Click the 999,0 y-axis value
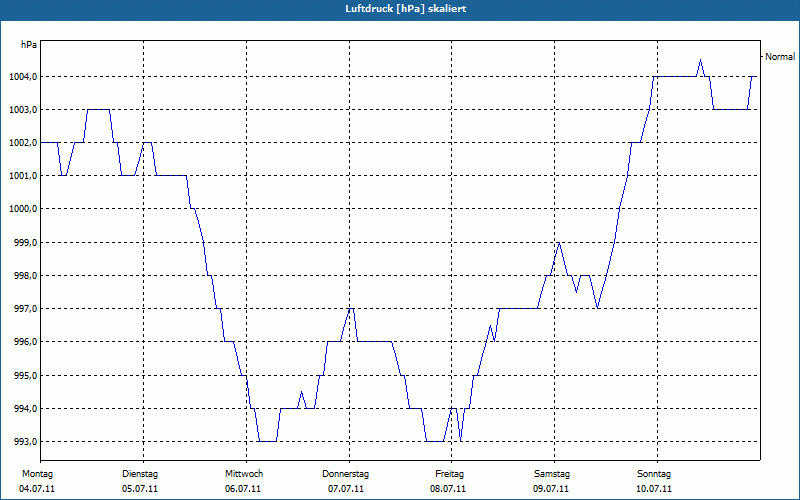Image resolution: width=800 pixels, height=500 pixels. click(24, 243)
